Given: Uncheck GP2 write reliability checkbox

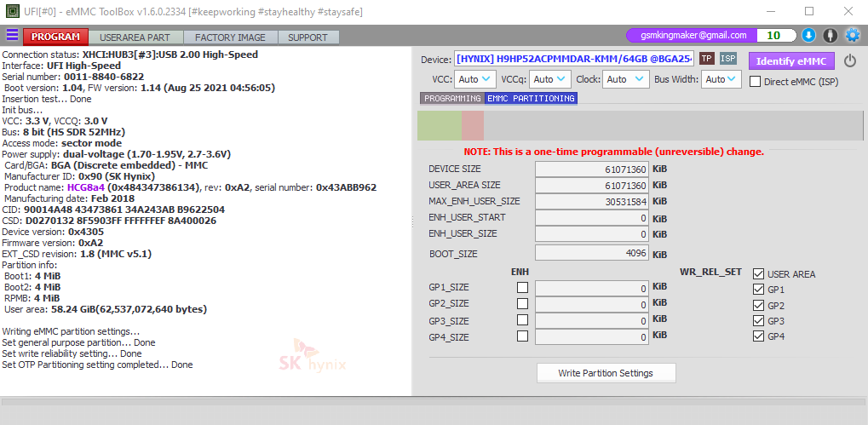Looking at the screenshot, I should point(758,305).
